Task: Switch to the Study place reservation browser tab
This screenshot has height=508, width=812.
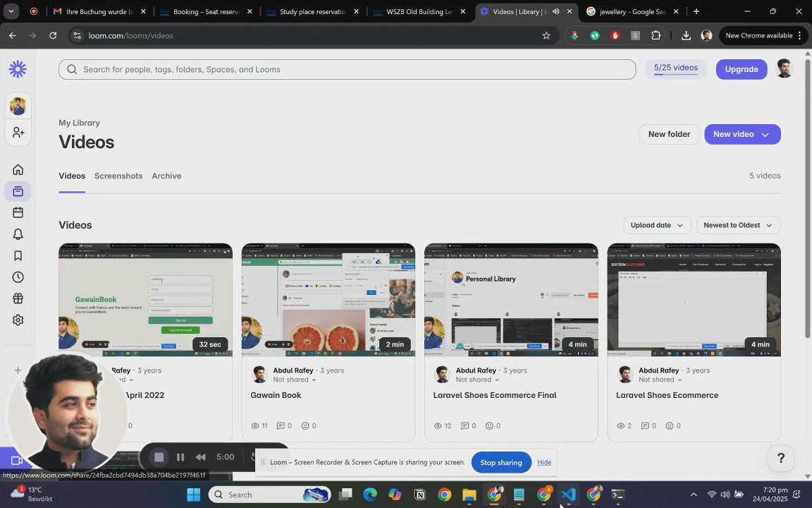Action: [x=312, y=11]
